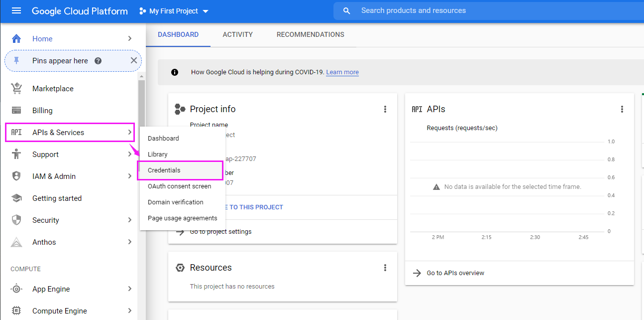Viewport: 644px width, 320px height.
Task: Expand the Security submenu chevron
Action: pos(129,220)
